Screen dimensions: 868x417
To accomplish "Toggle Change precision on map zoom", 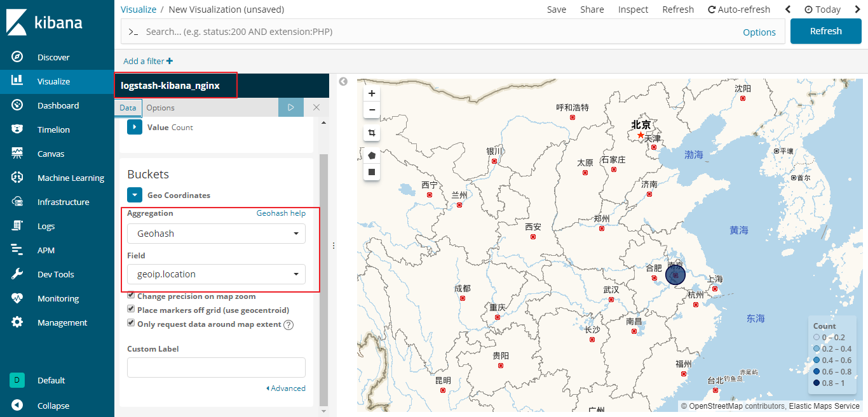I will [131, 296].
